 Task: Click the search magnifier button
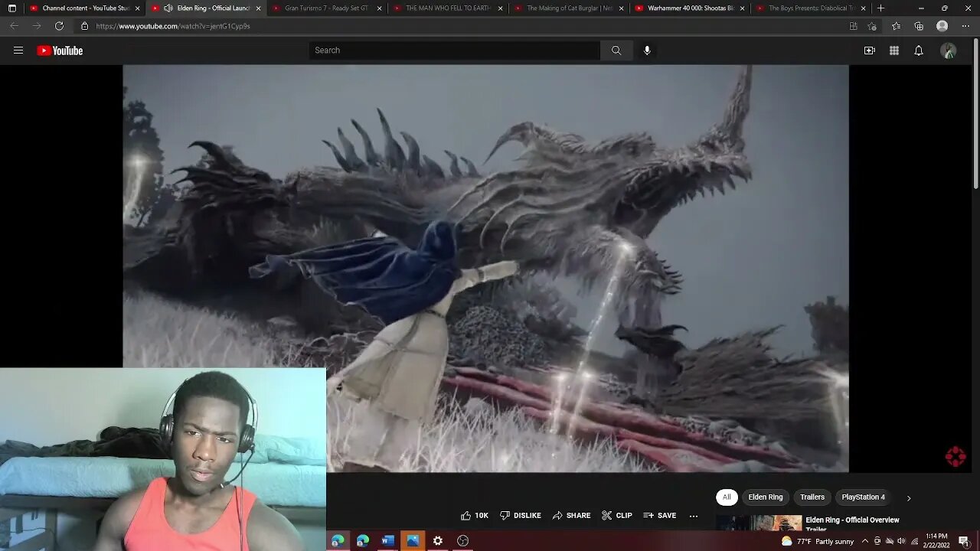click(616, 51)
